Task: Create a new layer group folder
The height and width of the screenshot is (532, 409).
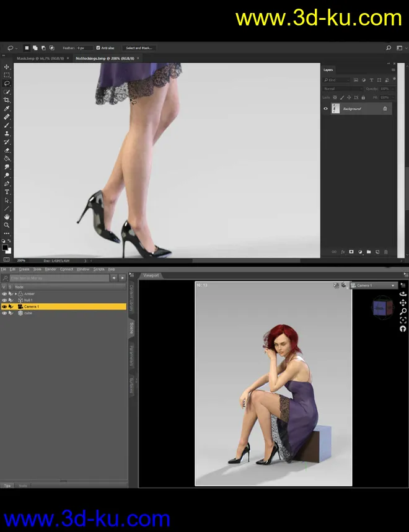Action: pos(368,252)
